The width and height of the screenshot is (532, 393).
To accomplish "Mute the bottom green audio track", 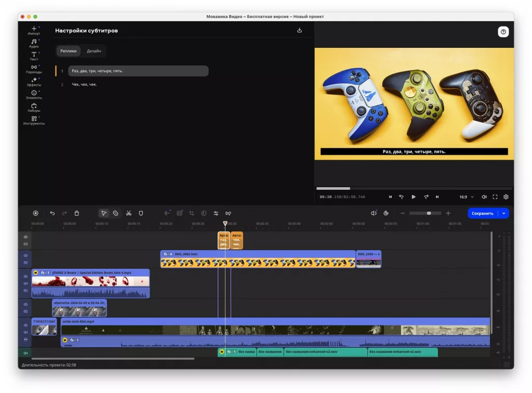I will [x=25, y=353].
